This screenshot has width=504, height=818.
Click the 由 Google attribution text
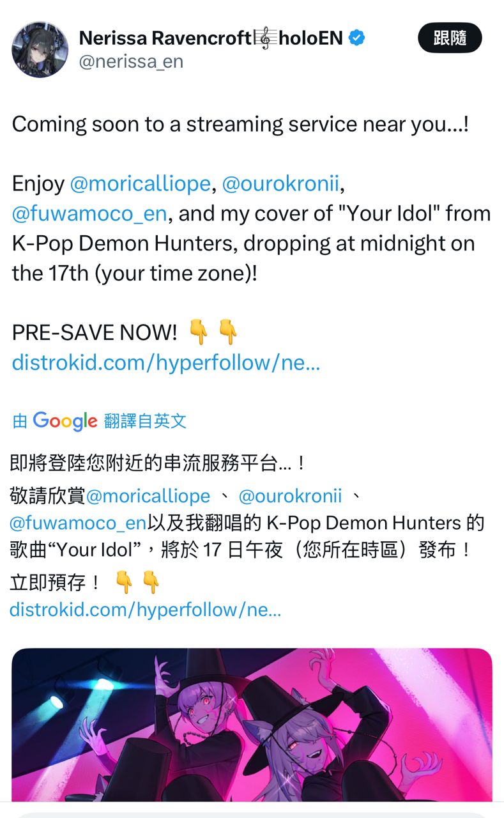55,421
